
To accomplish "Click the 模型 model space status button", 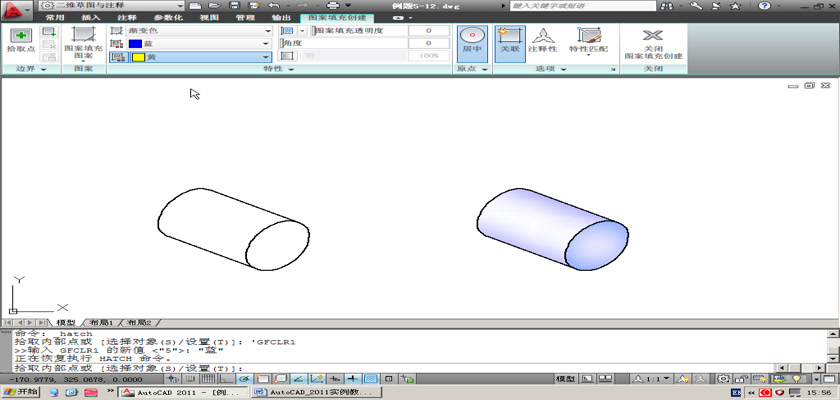I will point(566,379).
